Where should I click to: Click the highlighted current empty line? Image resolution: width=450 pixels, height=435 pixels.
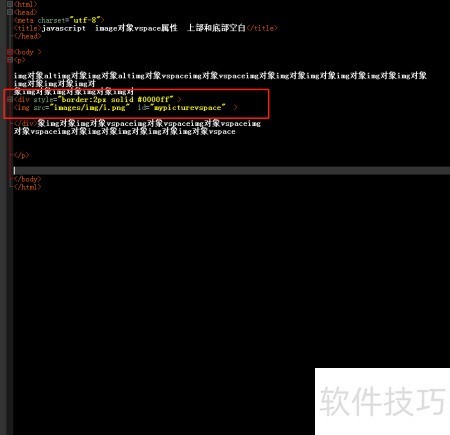click(231, 171)
